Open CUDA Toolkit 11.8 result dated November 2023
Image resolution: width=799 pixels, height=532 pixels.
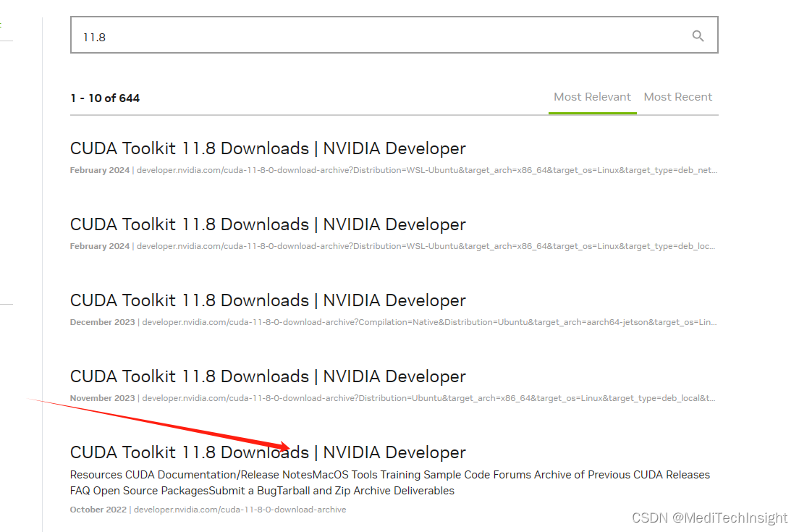point(268,376)
